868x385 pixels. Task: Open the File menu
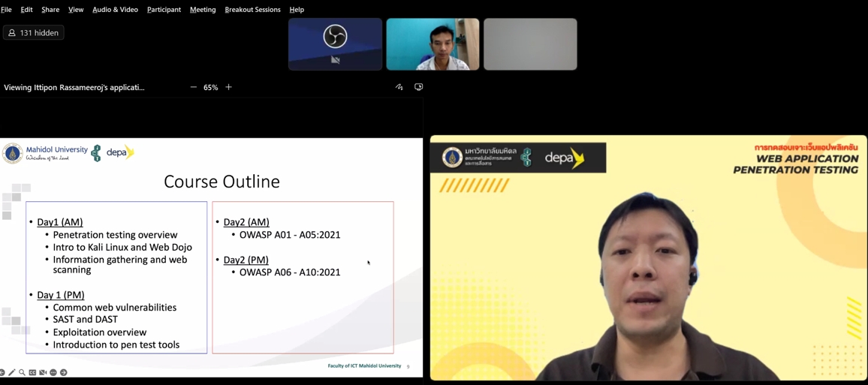pos(6,10)
